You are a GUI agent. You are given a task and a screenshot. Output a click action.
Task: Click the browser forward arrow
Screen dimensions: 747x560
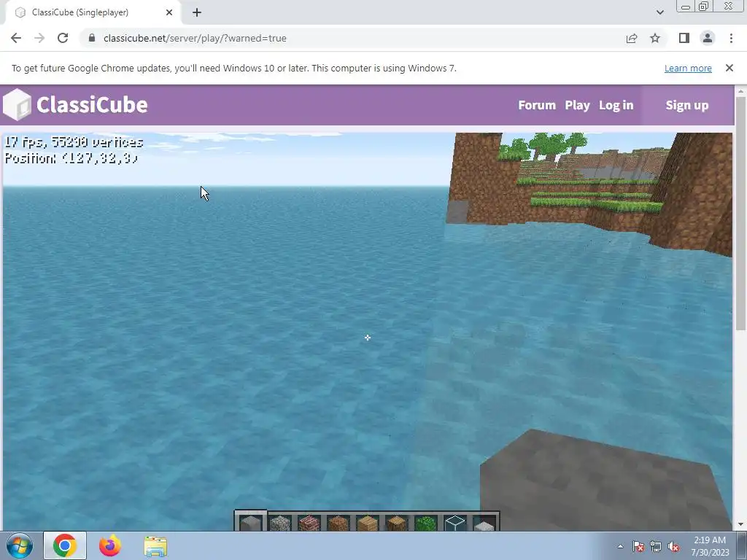(x=39, y=38)
